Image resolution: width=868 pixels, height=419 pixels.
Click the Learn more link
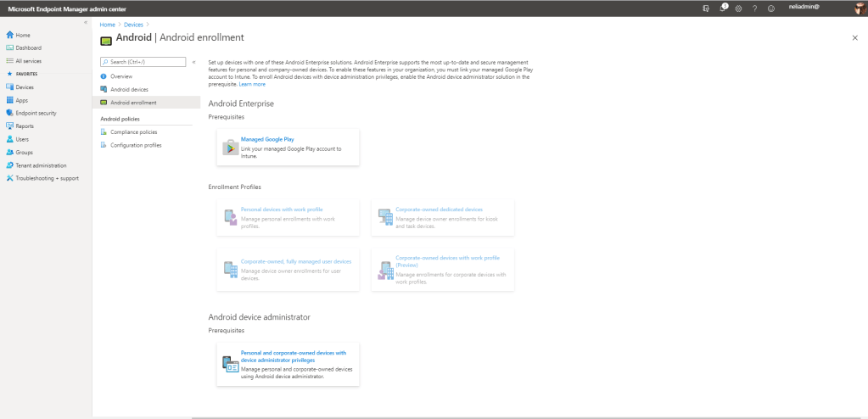click(x=252, y=84)
